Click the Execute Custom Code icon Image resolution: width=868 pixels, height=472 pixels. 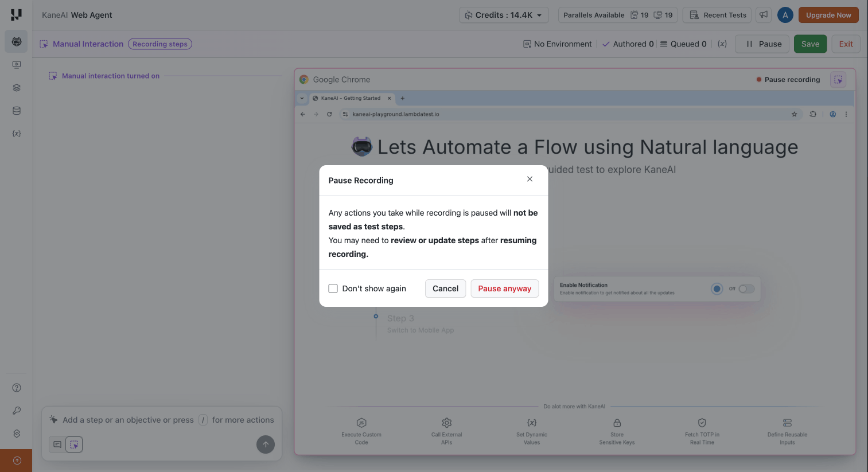coord(361,423)
